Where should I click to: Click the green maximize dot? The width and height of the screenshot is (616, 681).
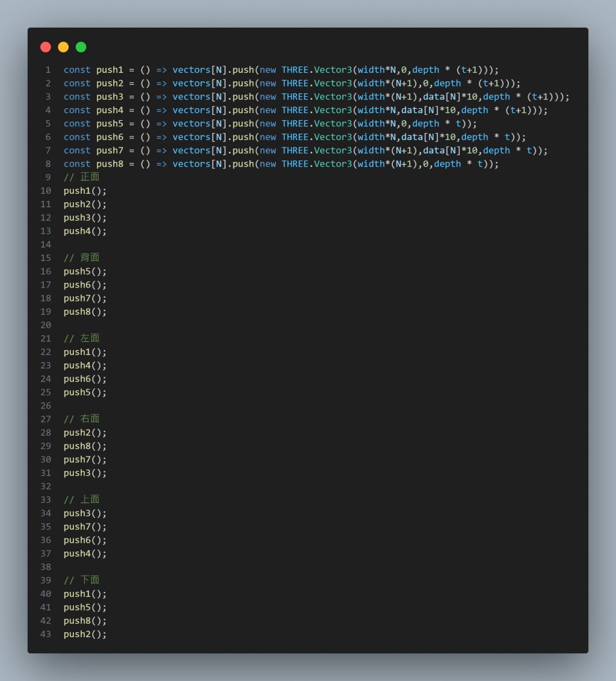tap(81, 47)
